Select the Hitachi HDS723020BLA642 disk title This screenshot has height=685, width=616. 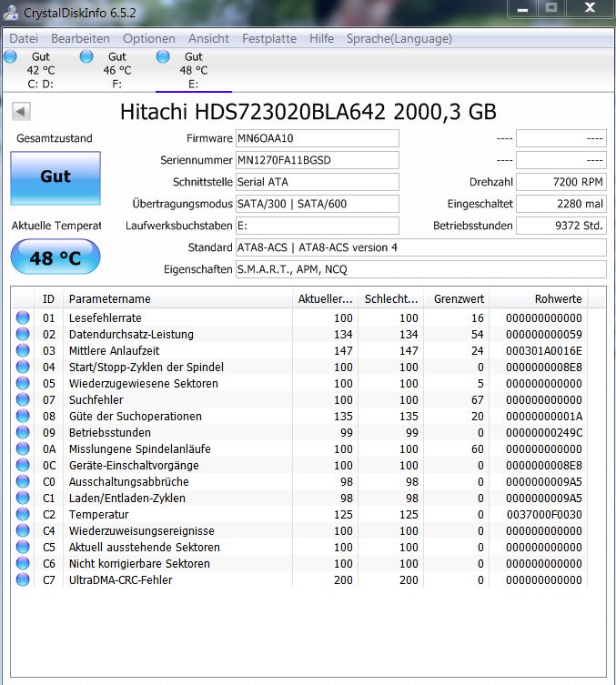[x=308, y=112]
